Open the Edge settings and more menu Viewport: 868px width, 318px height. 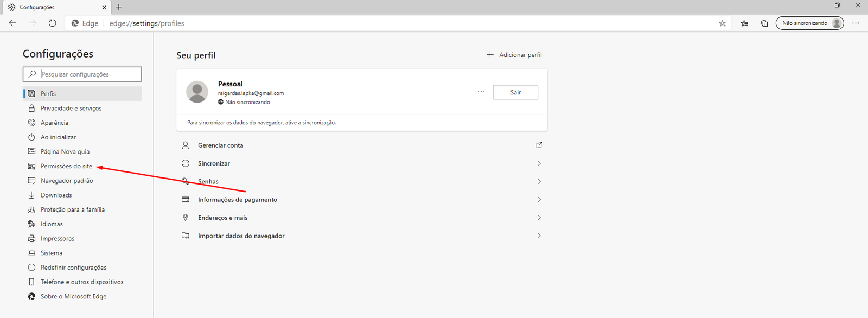856,23
